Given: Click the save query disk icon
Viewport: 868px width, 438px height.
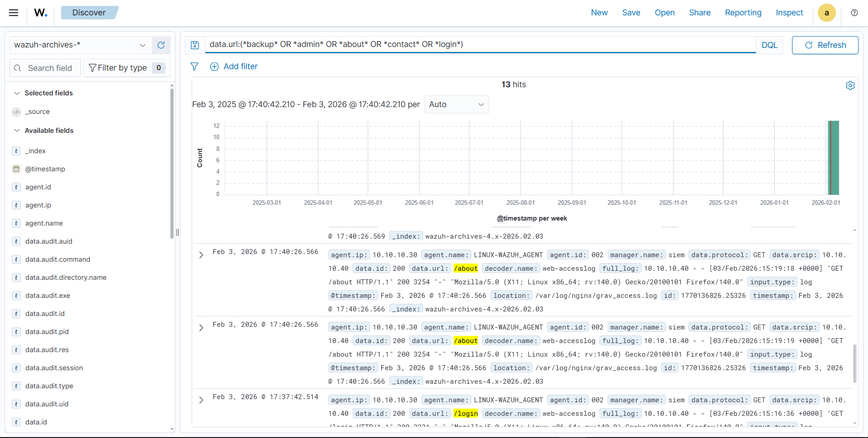Looking at the screenshot, I should coord(195,45).
